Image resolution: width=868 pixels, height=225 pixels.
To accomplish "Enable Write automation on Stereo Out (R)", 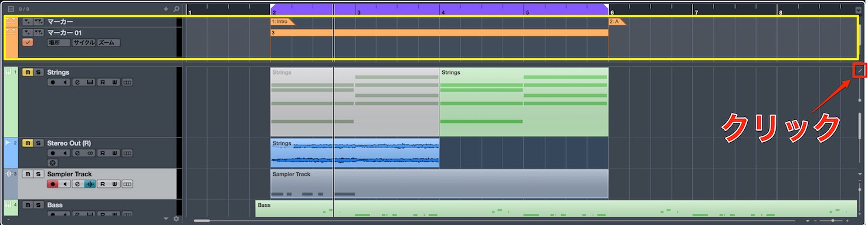I will (x=115, y=153).
